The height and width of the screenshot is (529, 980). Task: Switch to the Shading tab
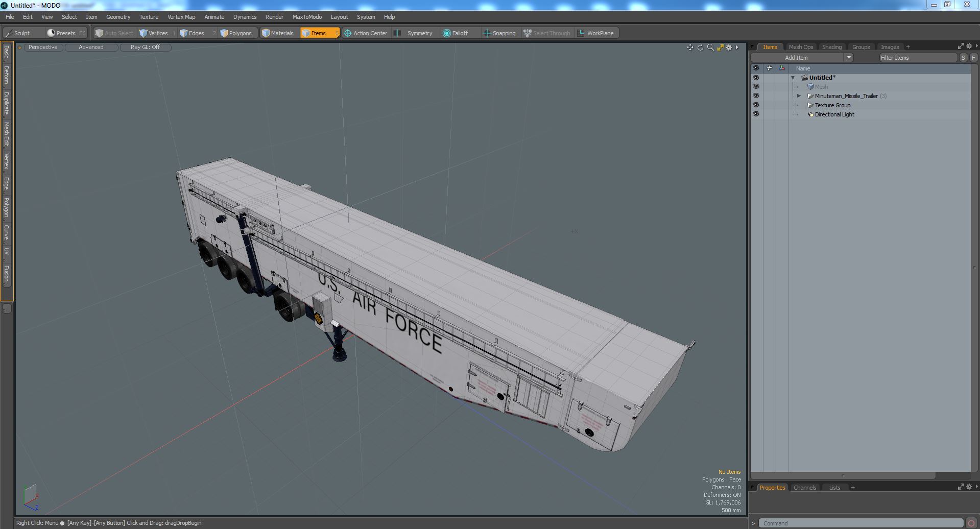pos(831,47)
